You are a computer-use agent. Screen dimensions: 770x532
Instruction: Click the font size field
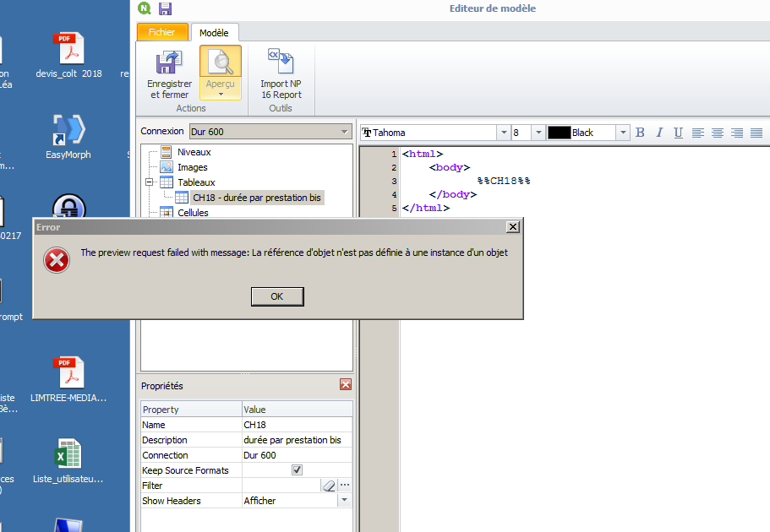click(x=521, y=133)
